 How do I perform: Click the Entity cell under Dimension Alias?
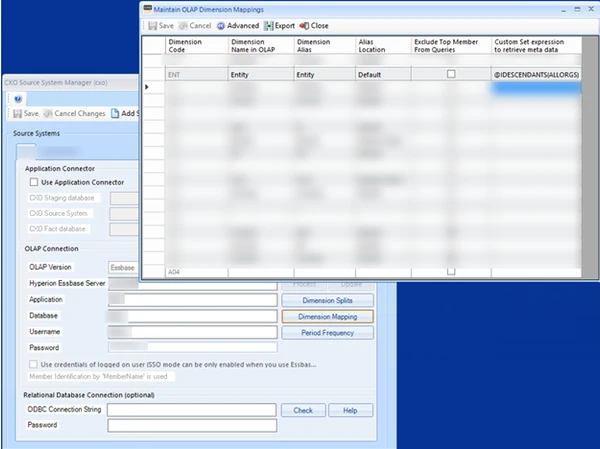[324, 75]
